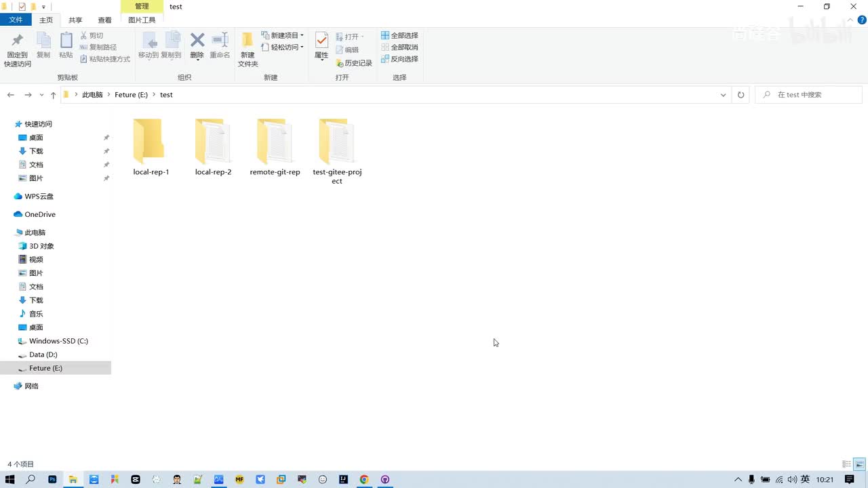Open Properties (属性) in the ribbon
The height and width of the screenshot is (488, 868).
tap(321, 46)
